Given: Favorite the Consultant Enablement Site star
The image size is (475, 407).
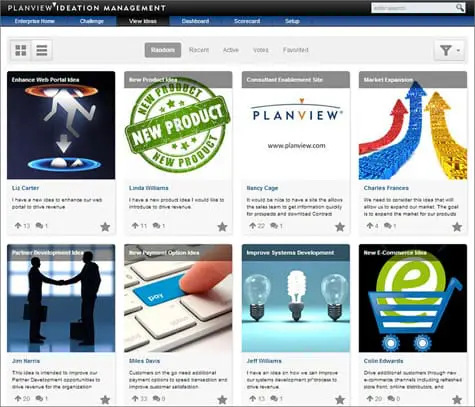Looking at the screenshot, I should (x=340, y=227).
